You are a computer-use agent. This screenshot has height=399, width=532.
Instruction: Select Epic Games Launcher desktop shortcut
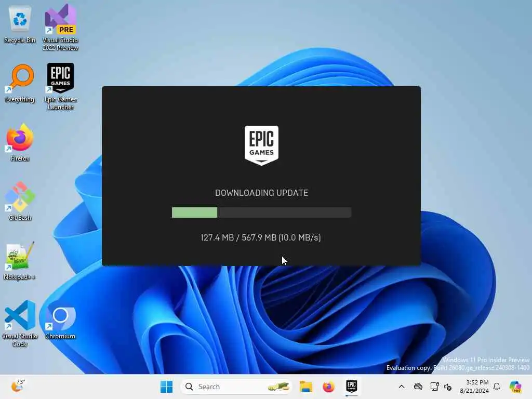pos(60,86)
